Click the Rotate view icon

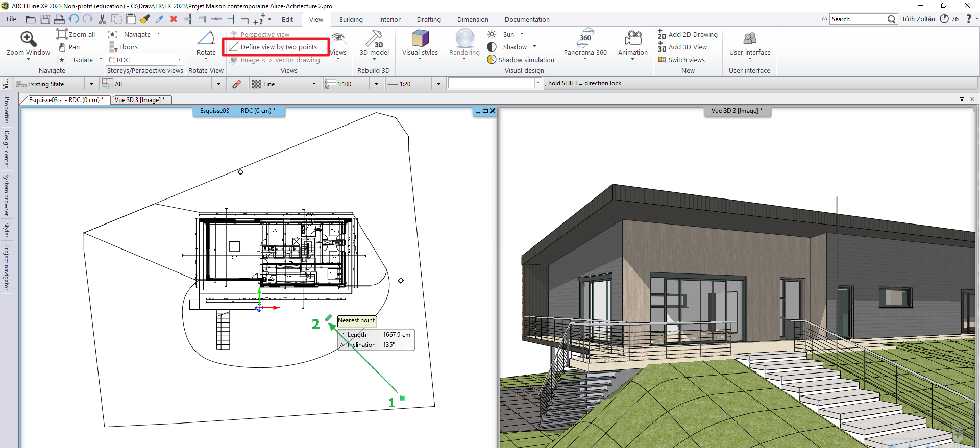tap(206, 39)
